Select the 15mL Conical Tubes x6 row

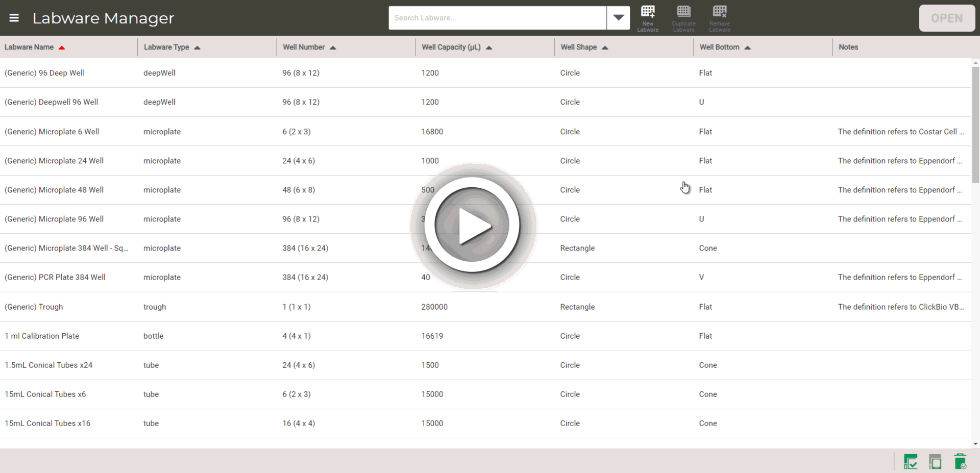point(45,394)
